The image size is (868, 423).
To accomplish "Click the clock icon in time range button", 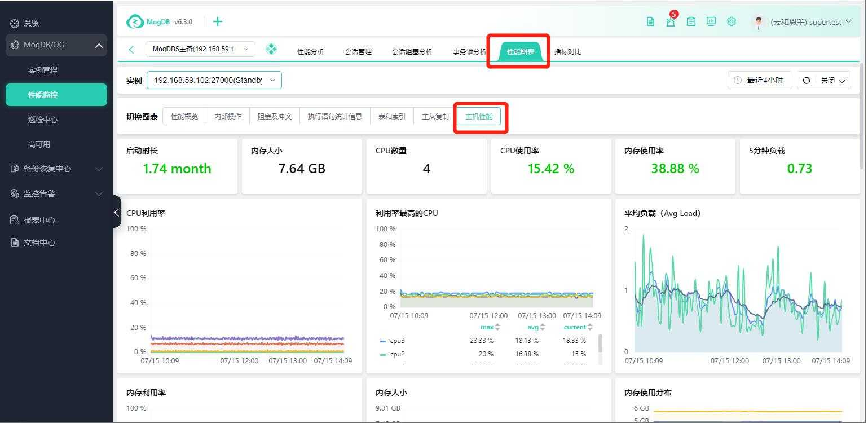I will 738,81.
